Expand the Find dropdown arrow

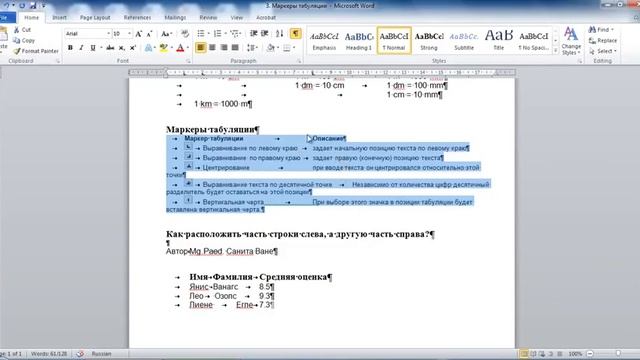coord(612,30)
